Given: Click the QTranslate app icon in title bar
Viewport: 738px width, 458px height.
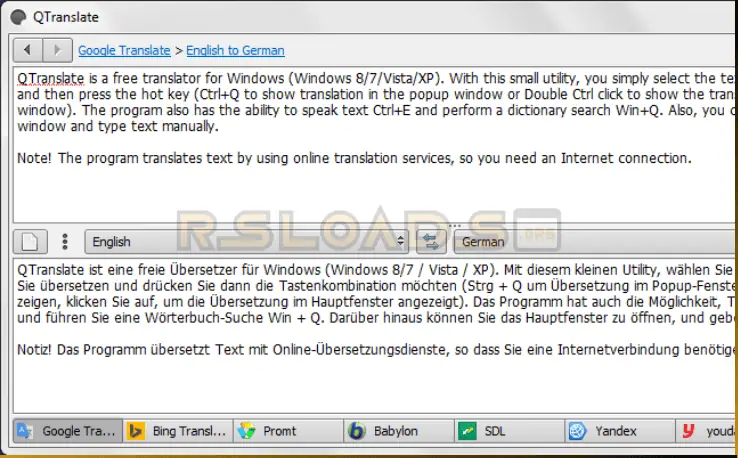Looking at the screenshot, I should point(18,17).
